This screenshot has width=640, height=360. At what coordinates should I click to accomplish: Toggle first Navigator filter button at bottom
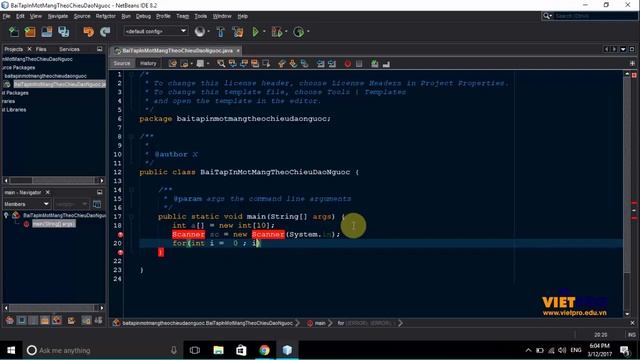pyautogui.click(x=10, y=320)
